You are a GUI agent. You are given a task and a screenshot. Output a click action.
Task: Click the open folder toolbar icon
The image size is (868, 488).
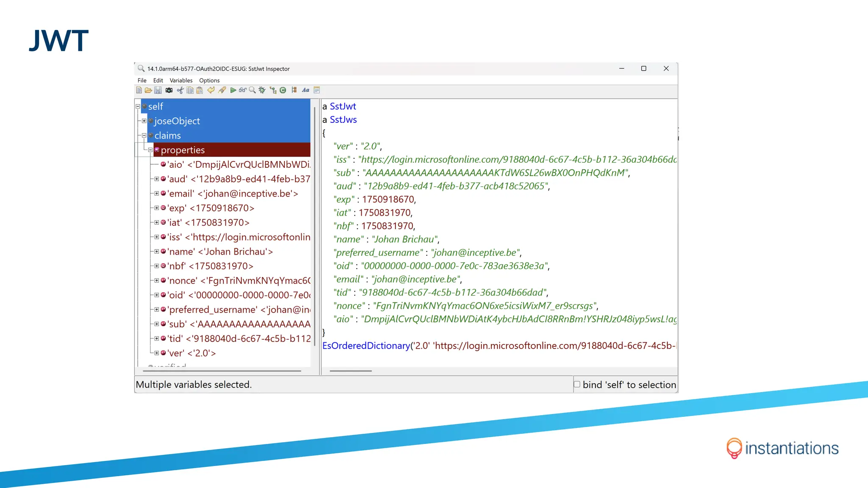tap(148, 90)
